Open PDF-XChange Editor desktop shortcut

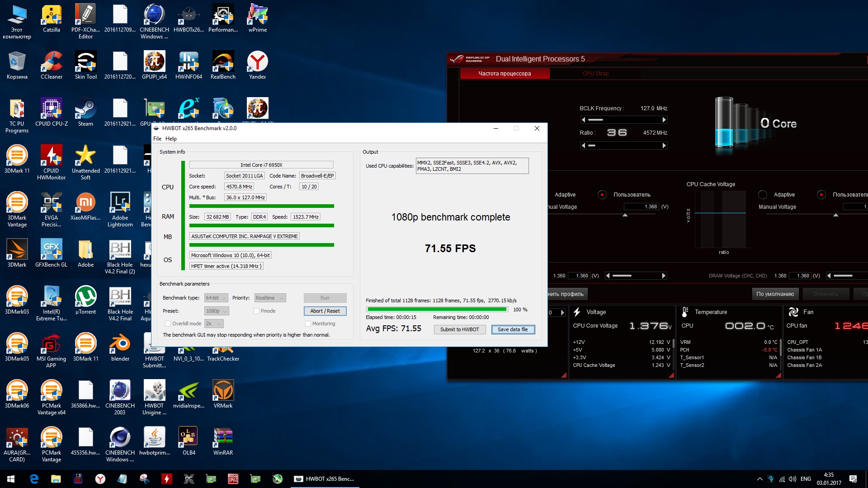(85, 22)
